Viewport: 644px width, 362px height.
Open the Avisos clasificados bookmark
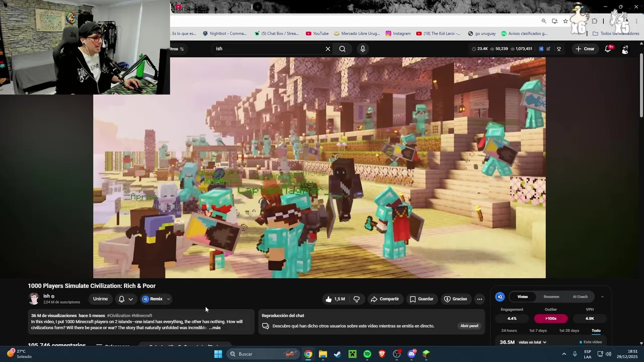click(524, 34)
